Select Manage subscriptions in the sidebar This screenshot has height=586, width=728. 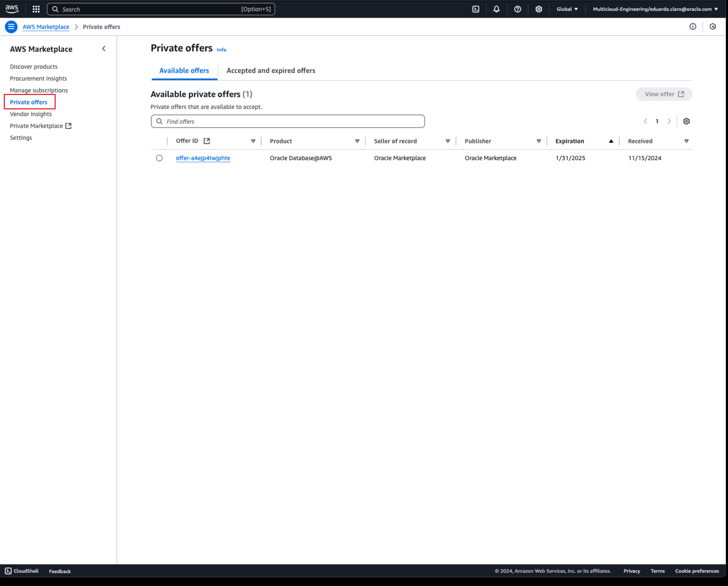coord(39,90)
